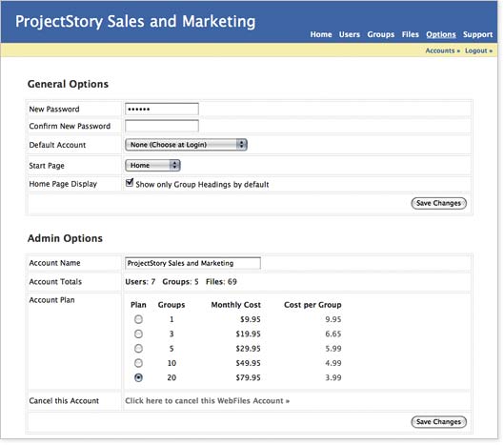504x445 pixels.
Task: Toggle Show only Group Headings checkbox
Action: 130,183
